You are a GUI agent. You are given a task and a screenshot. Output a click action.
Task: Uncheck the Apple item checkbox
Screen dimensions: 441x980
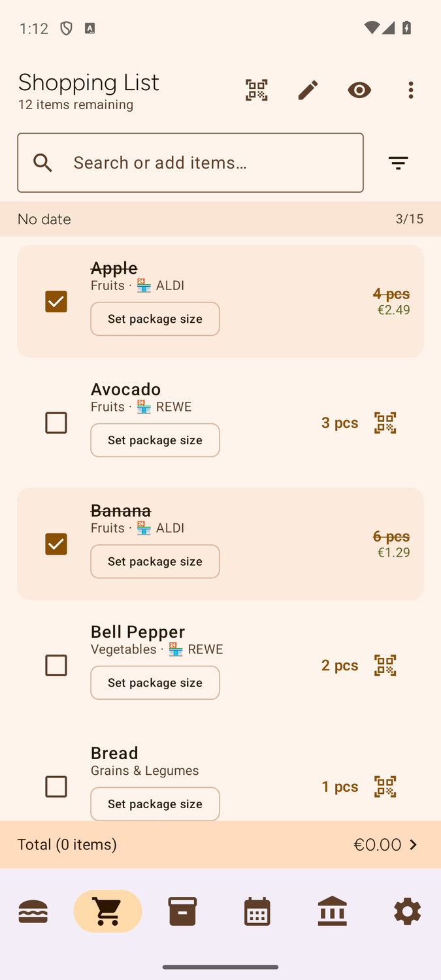pos(56,301)
